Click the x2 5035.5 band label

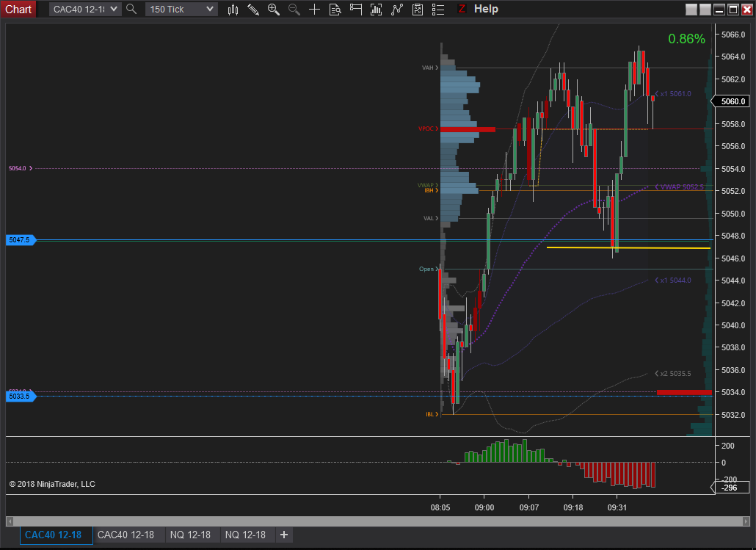click(673, 374)
